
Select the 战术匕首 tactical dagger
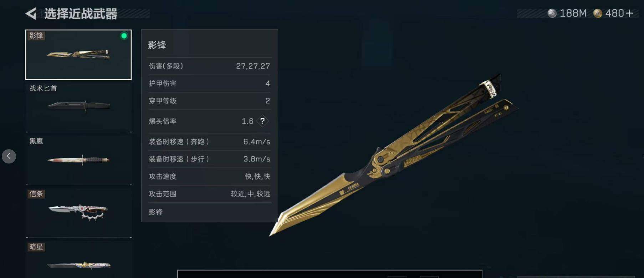(x=78, y=107)
